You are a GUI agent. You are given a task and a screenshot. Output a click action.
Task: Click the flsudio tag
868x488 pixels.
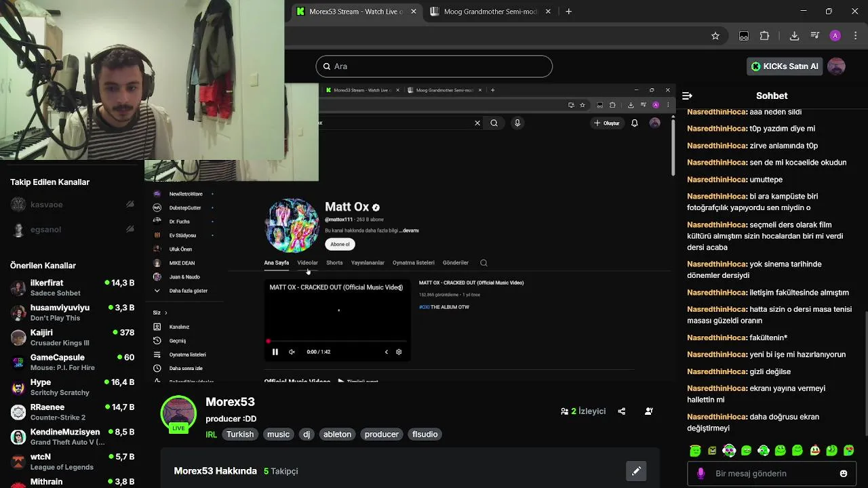(425, 434)
